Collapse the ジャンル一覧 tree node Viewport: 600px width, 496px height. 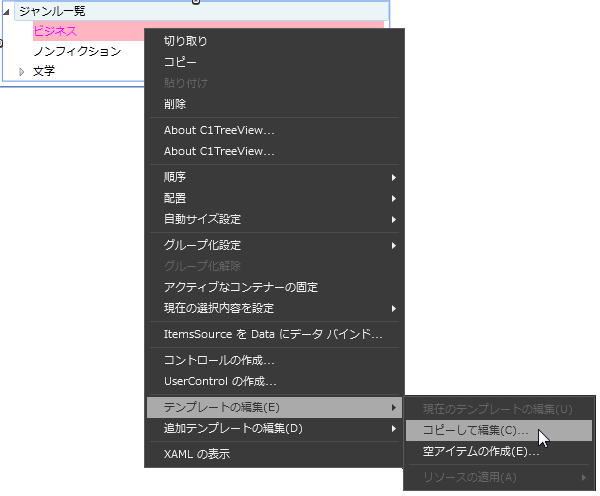[x=9, y=11]
